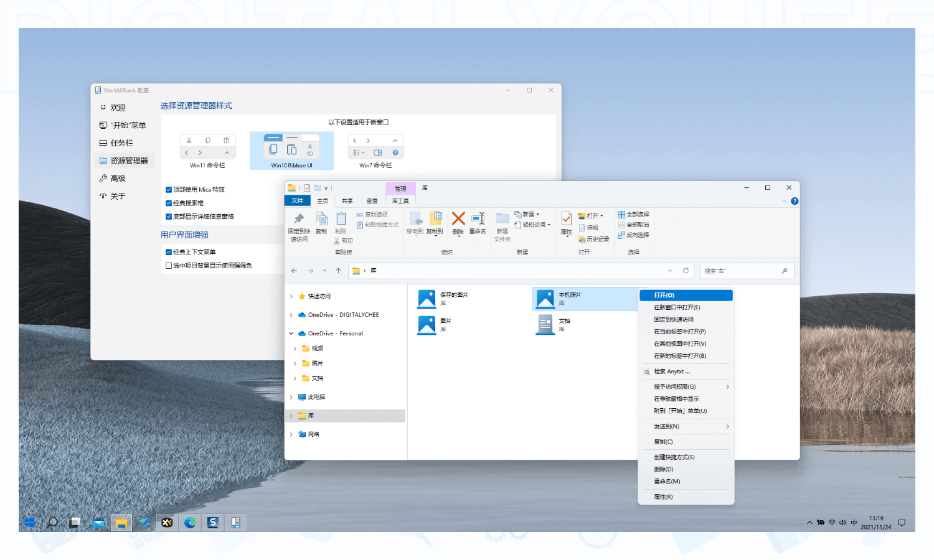Image resolution: width=934 pixels, height=560 pixels.
Task: Select the 新建文件夹 (New Folder) icon
Action: tap(502, 224)
